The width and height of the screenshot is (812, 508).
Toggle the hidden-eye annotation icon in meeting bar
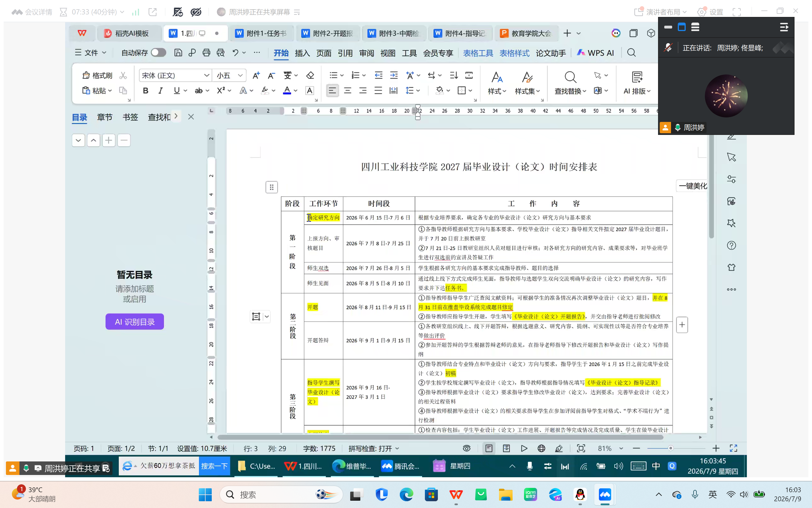coord(196,12)
